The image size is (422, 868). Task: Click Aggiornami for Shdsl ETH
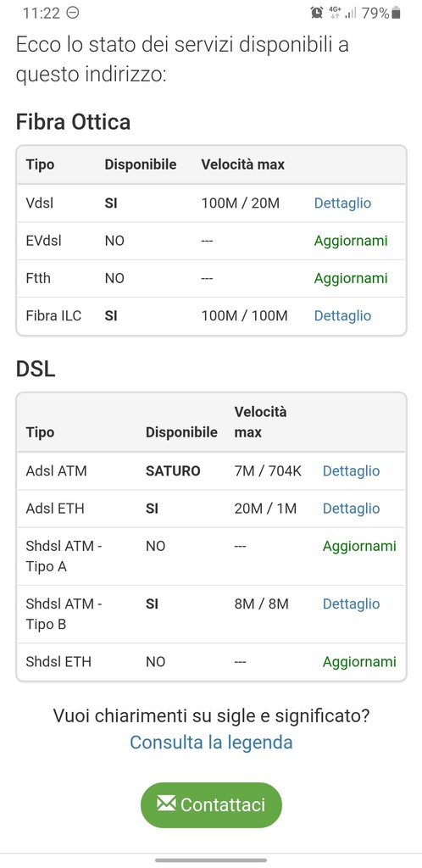click(x=359, y=661)
